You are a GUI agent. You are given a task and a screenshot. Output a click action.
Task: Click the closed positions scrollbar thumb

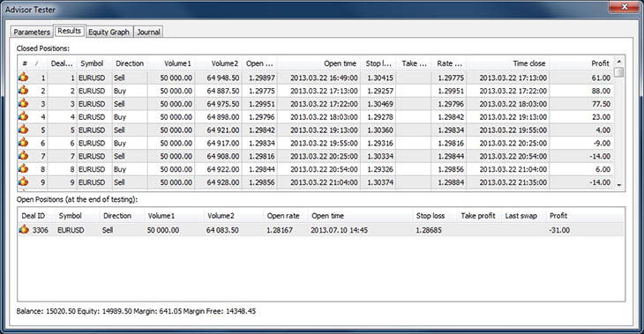(x=619, y=72)
